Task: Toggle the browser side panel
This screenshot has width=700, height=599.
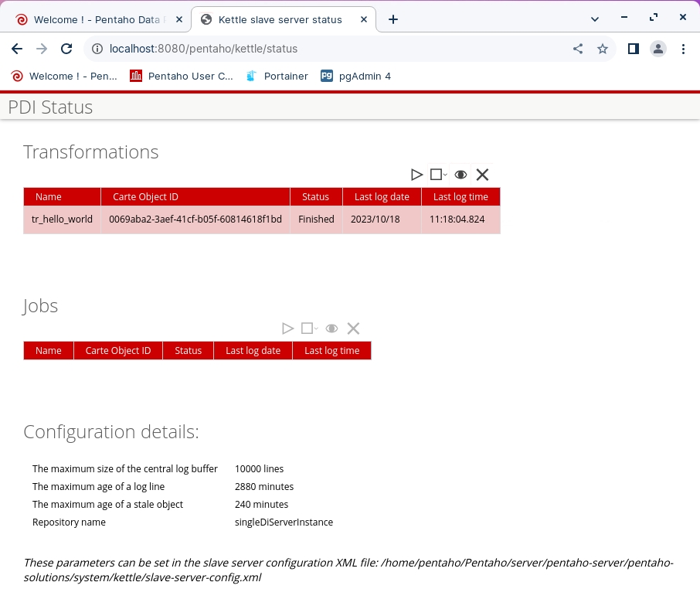Action: (633, 49)
